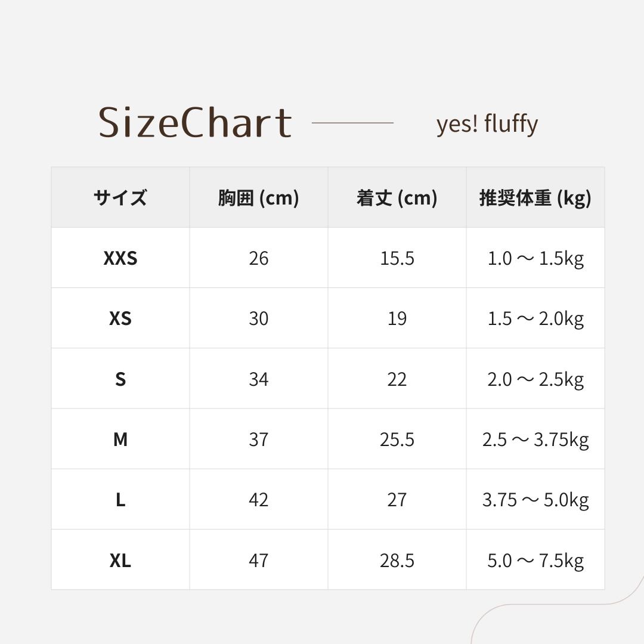Click the サイズ column header
This screenshot has height=644, width=644.
point(120,197)
